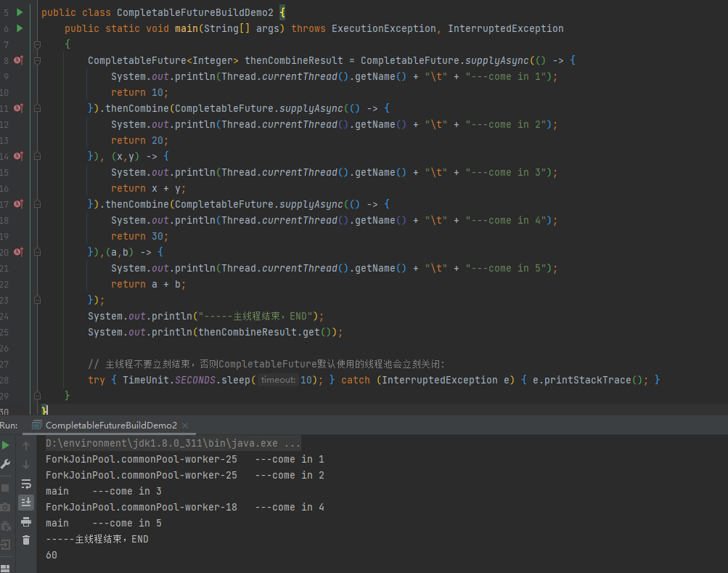Click the editor code area on line 25
This screenshot has height=573, width=728.
218,332
